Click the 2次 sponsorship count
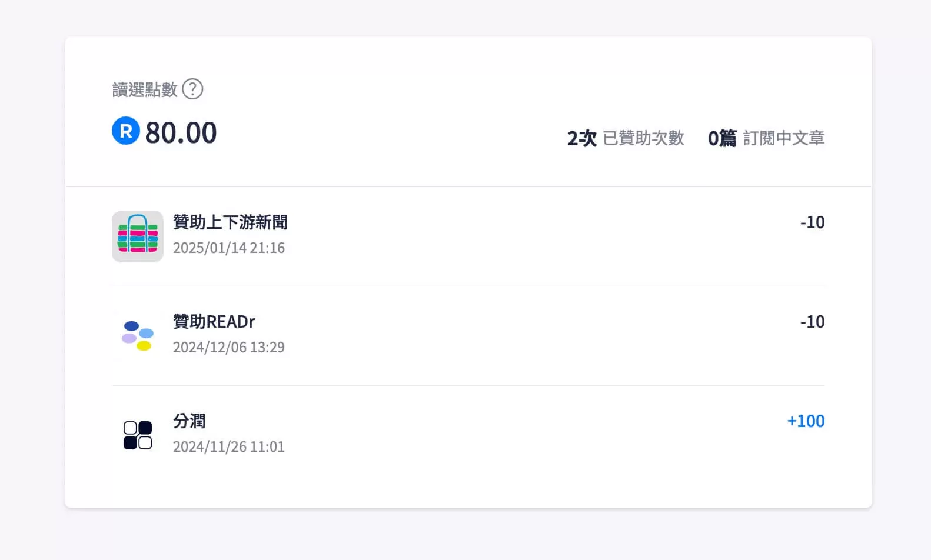Viewport: 931px width, 560px height. click(x=581, y=138)
